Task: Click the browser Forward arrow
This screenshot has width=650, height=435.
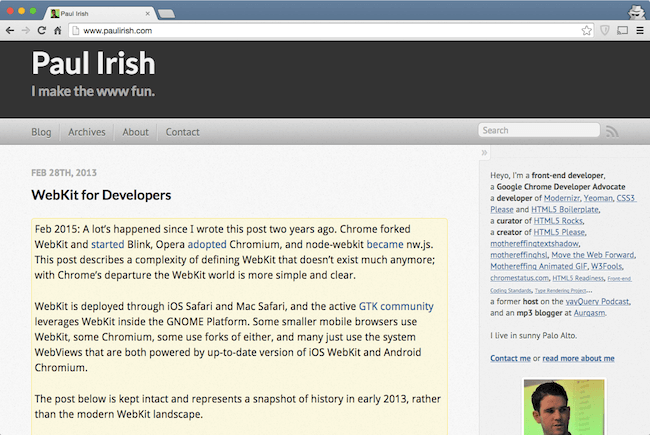Action: pos(26,30)
